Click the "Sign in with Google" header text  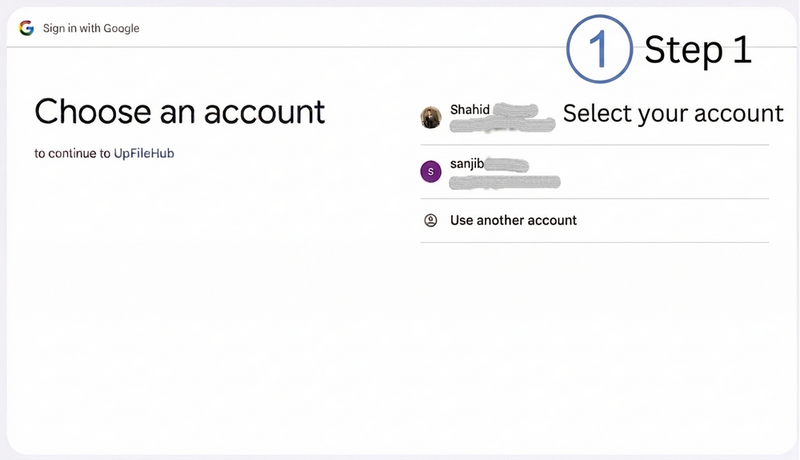(91, 28)
